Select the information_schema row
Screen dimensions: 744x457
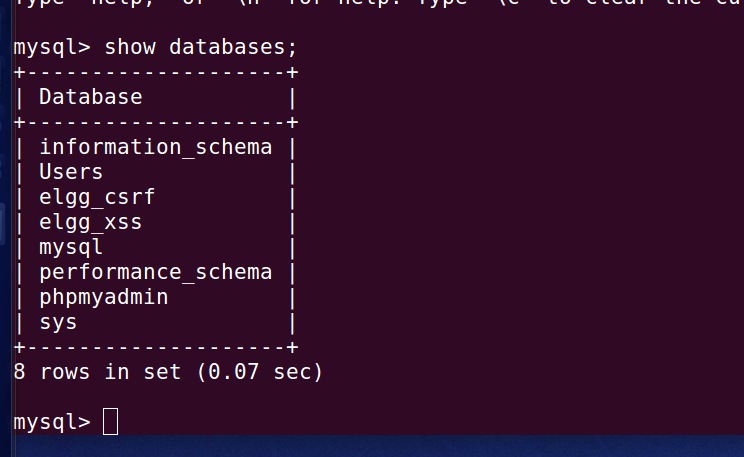point(156,148)
